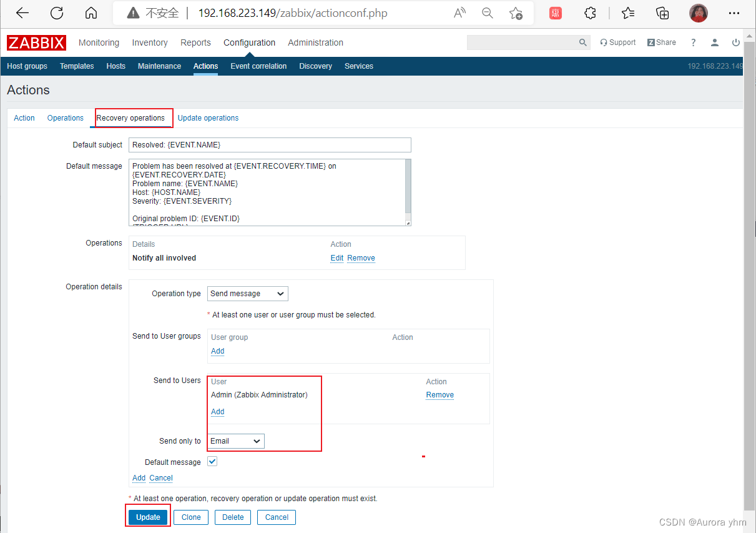Screen dimensions: 756x533
Task: Open the Inventory menu
Action: point(150,42)
